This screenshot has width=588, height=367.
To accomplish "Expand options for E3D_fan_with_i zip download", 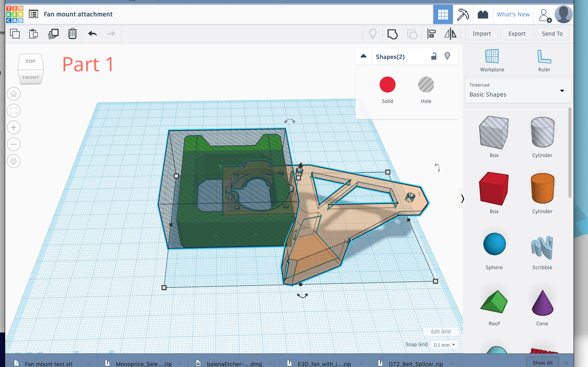I will (361, 363).
